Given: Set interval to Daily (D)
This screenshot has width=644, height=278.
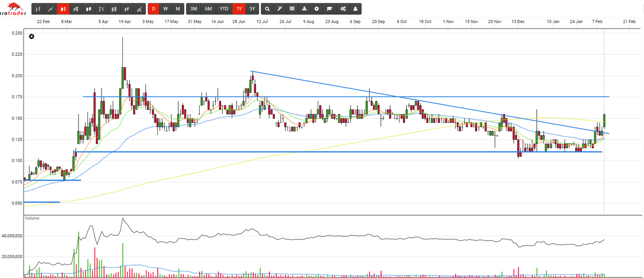Looking at the screenshot, I should pyautogui.click(x=153, y=9).
